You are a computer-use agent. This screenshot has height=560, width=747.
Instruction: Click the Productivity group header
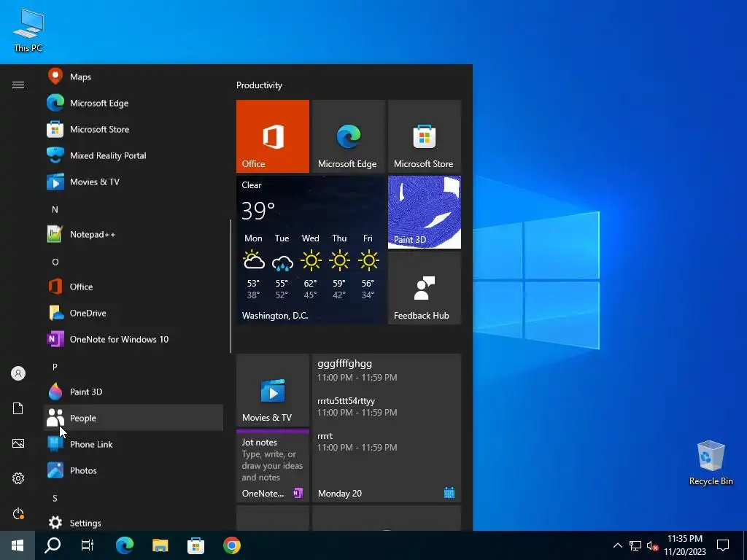pos(259,85)
